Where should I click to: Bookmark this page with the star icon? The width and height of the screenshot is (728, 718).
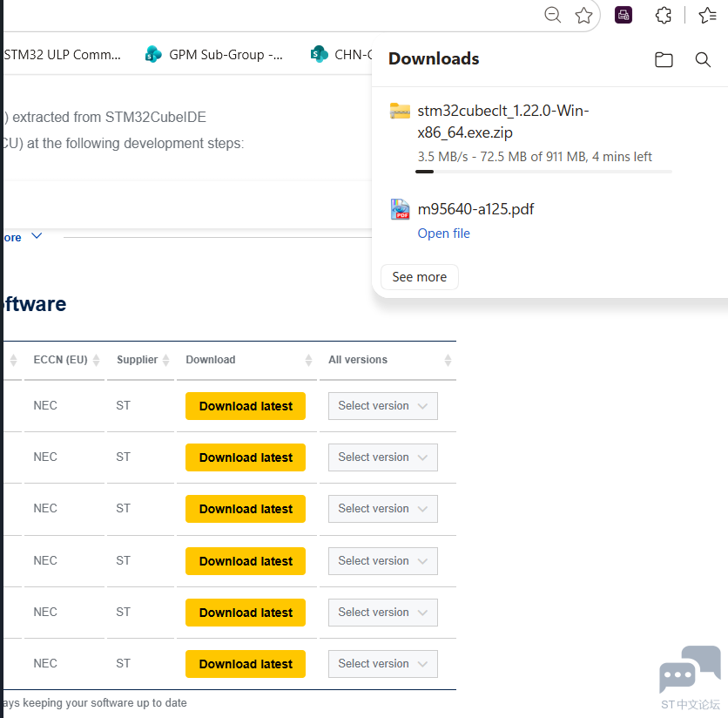point(583,16)
